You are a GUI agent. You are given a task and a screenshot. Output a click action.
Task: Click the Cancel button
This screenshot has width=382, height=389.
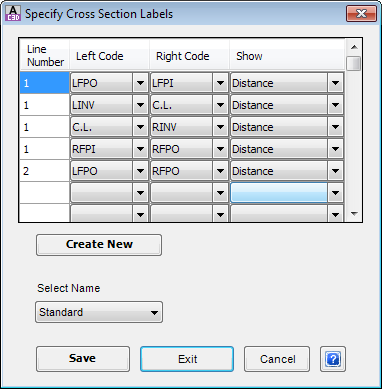[277, 359]
